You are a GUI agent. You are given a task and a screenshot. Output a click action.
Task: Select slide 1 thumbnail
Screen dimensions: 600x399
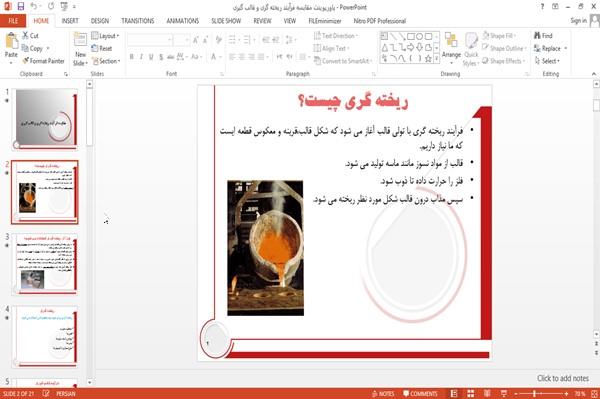[x=45, y=119]
